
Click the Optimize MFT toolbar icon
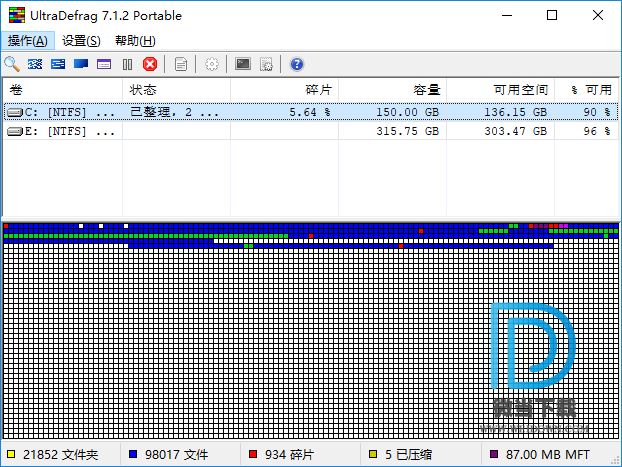pyautogui.click(x=104, y=64)
